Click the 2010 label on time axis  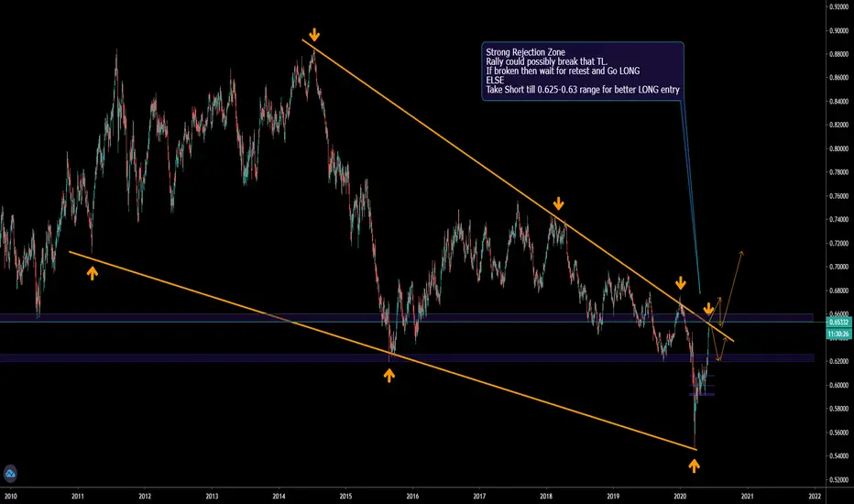10,497
